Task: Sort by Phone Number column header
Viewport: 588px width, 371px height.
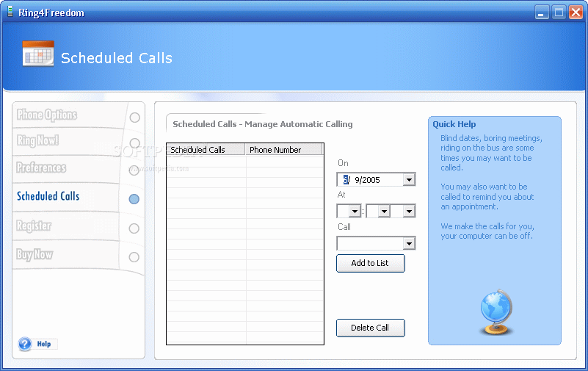Action: point(283,149)
